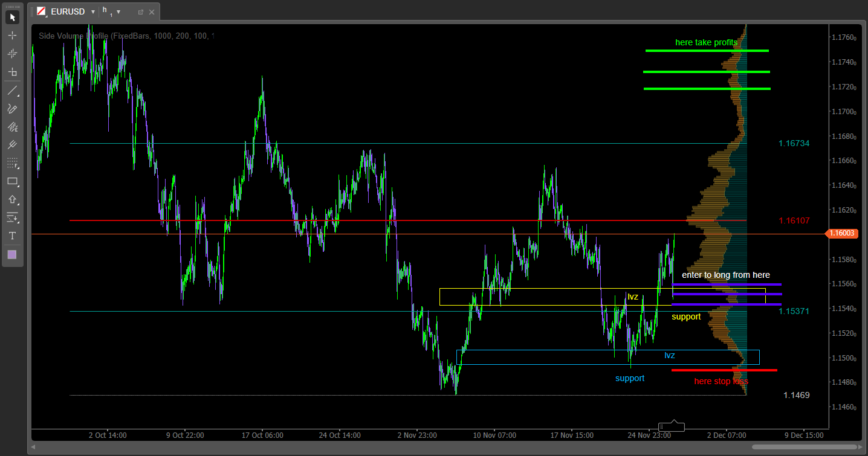868x456 pixels.
Task: Click the crosshair marker tool below crosshair
Action: point(12,54)
